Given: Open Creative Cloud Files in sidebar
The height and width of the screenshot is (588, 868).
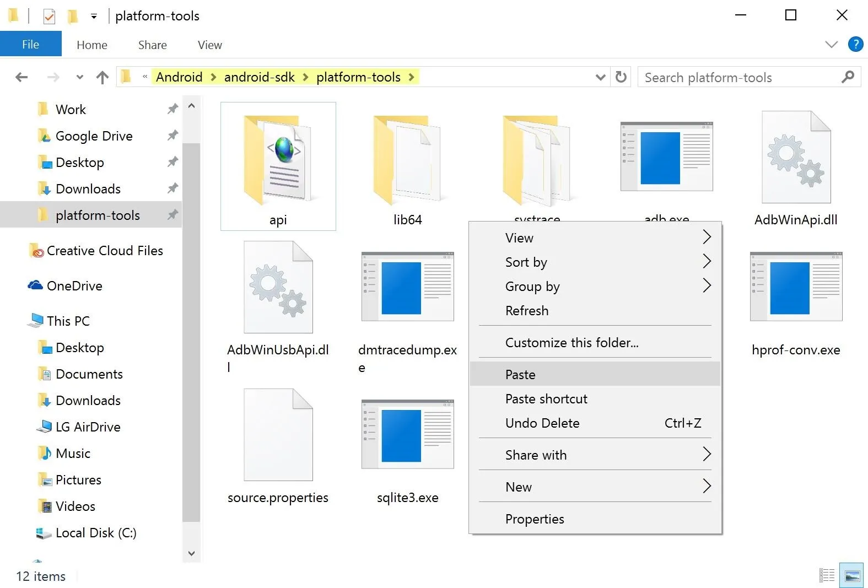Looking at the screenshot, I should pos(96,250).
